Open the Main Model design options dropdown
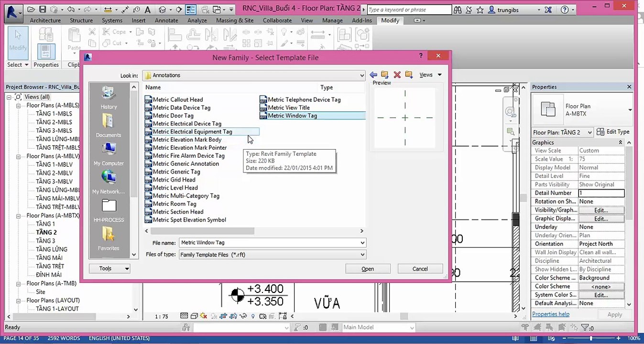Screen dimensions: 644x344 (412, 328)
